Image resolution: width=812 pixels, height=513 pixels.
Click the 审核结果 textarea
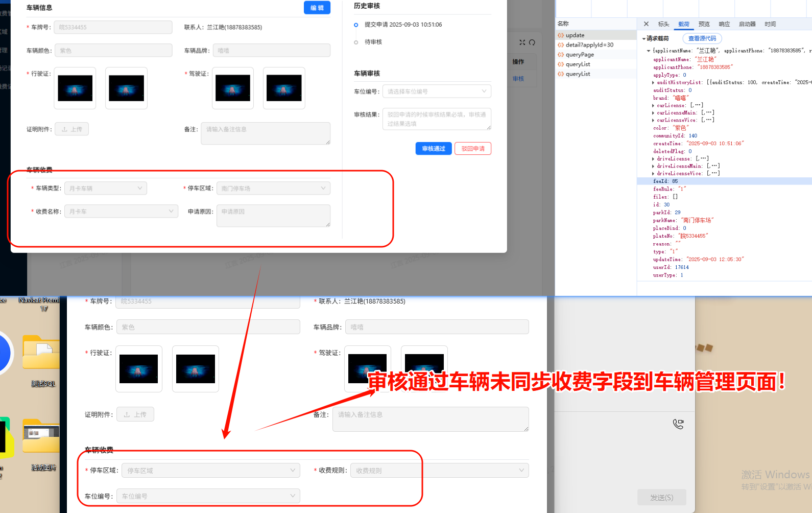437,119
